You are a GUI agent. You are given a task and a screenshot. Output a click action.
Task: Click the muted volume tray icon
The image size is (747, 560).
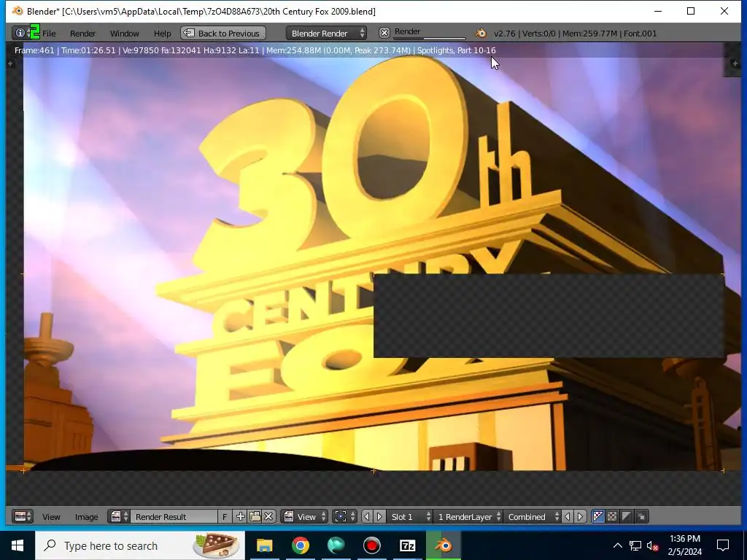coord(653,545)
